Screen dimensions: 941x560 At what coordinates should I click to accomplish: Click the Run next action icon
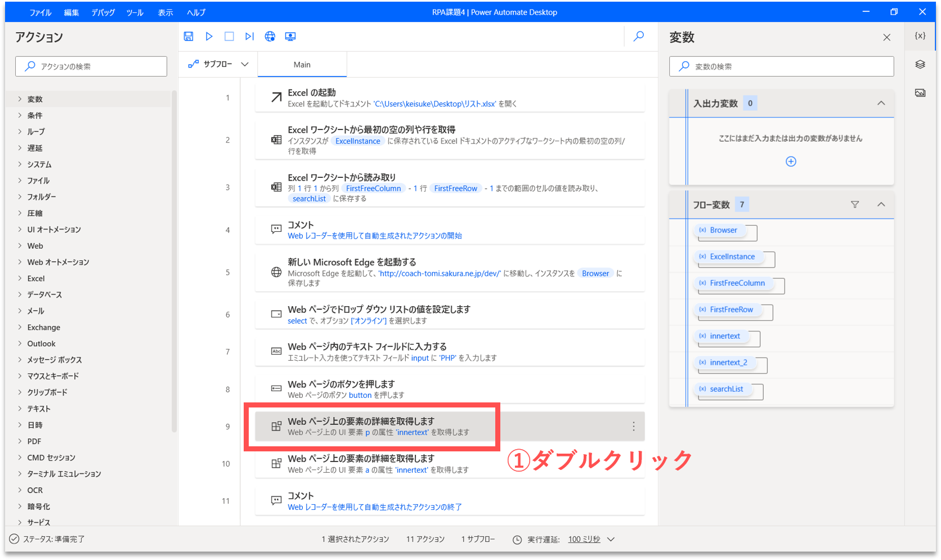coord(249,36)
